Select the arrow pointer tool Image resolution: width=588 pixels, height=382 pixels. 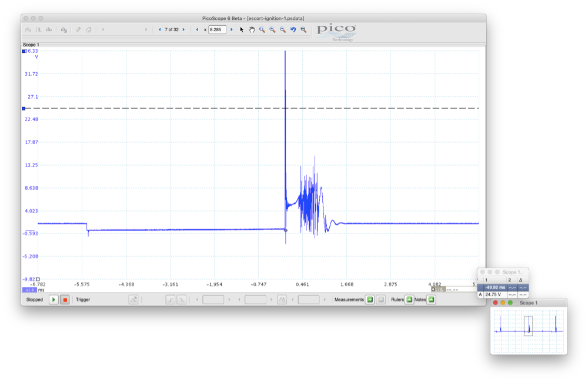point(242,29)
